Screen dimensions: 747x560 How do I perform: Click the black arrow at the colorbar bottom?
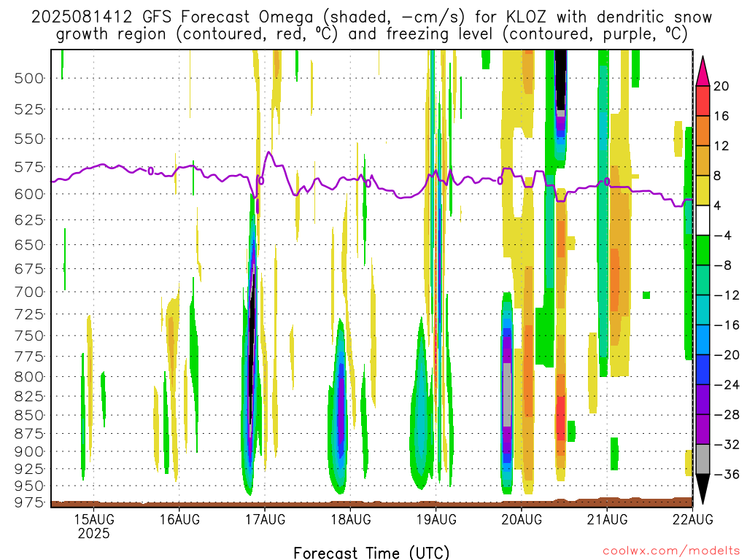(x=703, y=489)
